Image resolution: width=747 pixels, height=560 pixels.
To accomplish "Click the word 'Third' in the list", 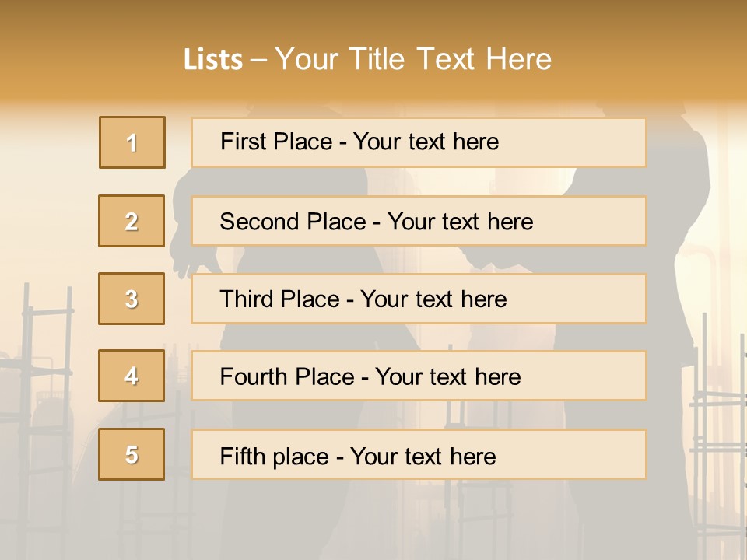I will pyautogui.click(x=247, y=299).
